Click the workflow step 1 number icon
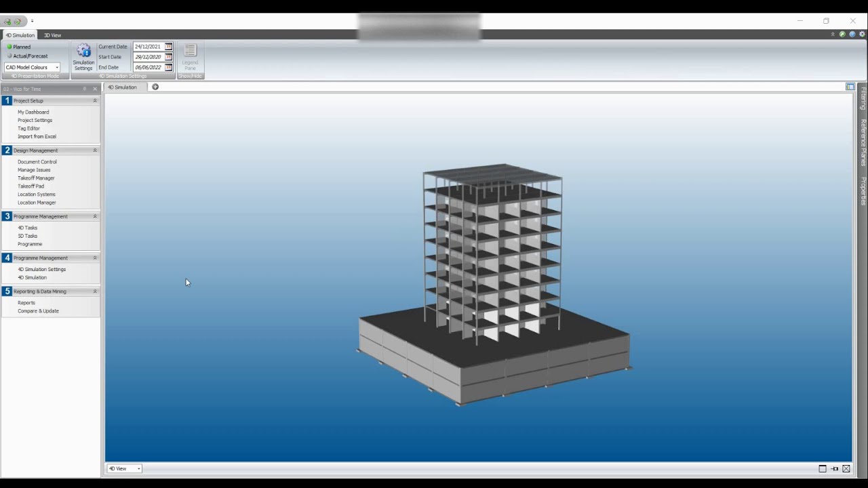The height and width of the screenshot is (488, 868). 7,100
